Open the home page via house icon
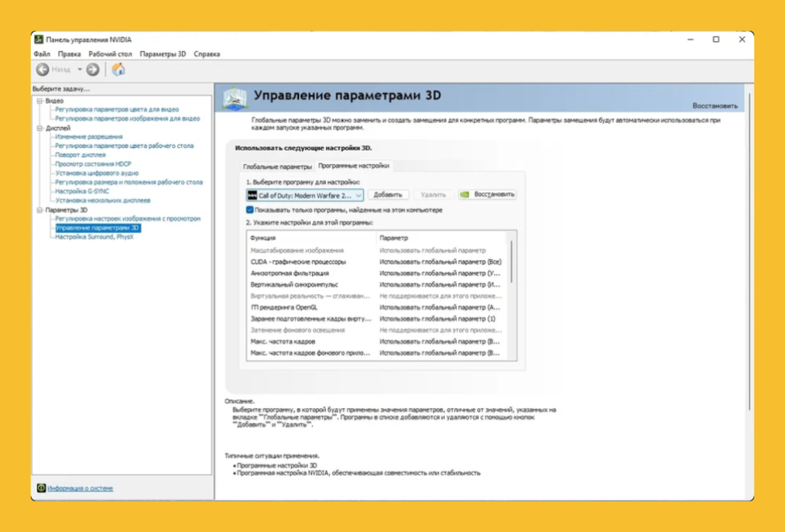The width and height of the screenshot is (785, 532). click(x=118, y=69)
